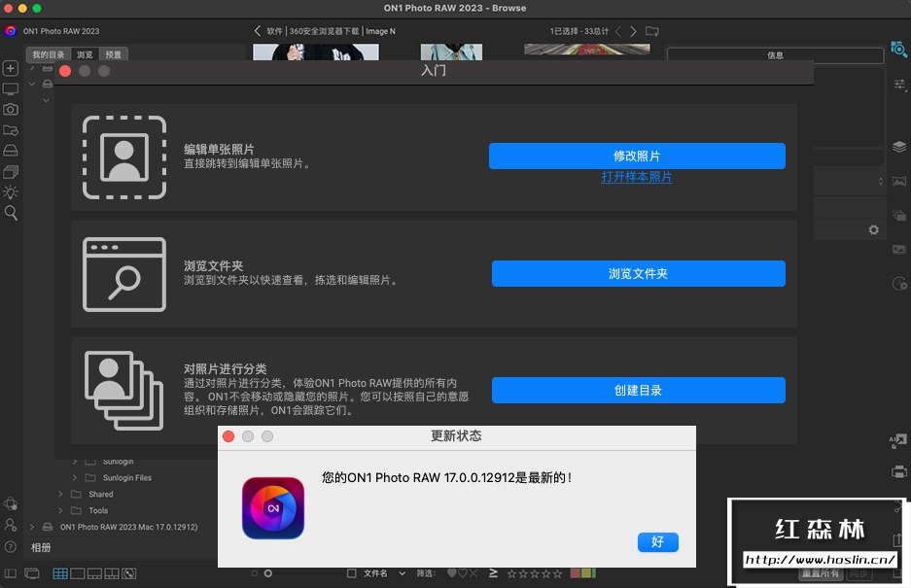Switch to map view icon

point(129,573)
